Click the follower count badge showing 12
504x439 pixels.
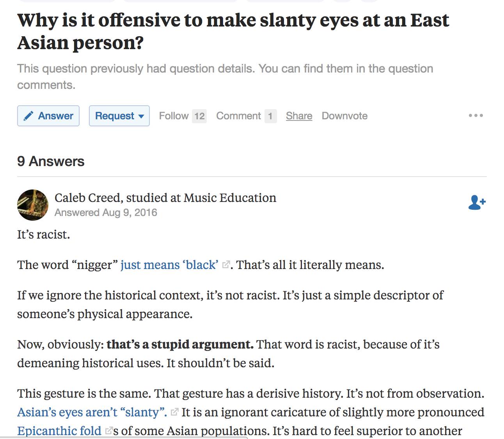199,116
